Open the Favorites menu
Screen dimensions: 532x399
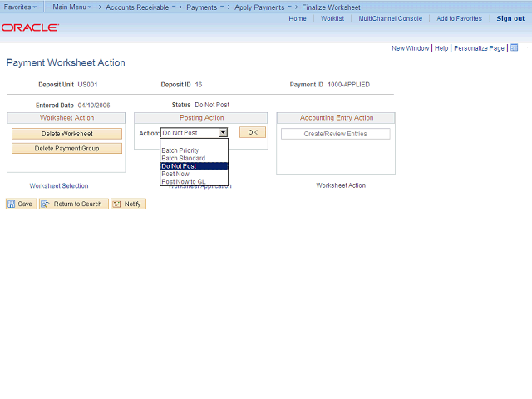coord(20,7)
